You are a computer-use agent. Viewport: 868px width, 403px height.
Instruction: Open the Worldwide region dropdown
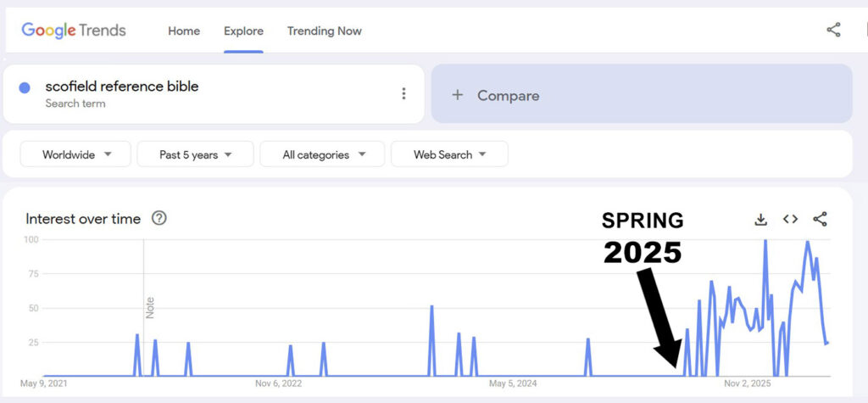click(x=75, y=154)
